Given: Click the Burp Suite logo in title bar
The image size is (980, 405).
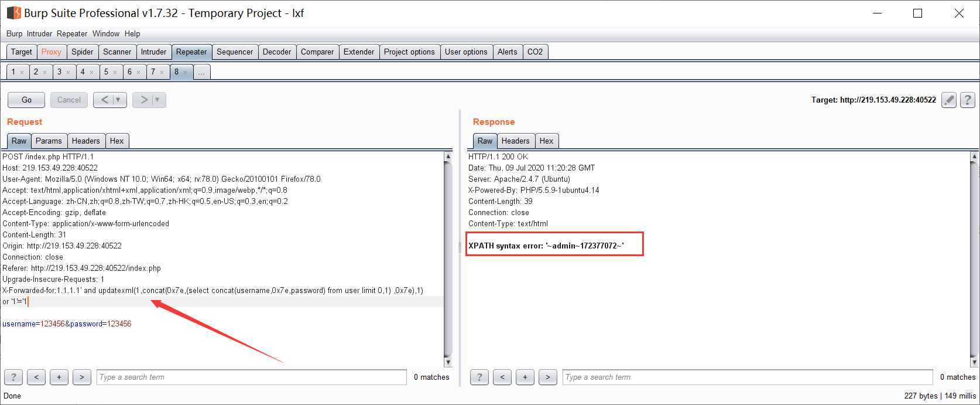Looking at the screenshot, I should [x=13, y=13].
